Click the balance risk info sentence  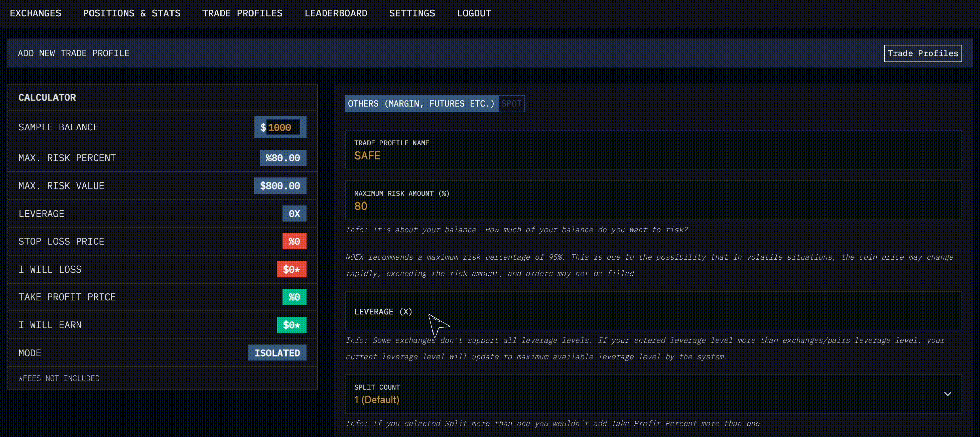point(517,230)
